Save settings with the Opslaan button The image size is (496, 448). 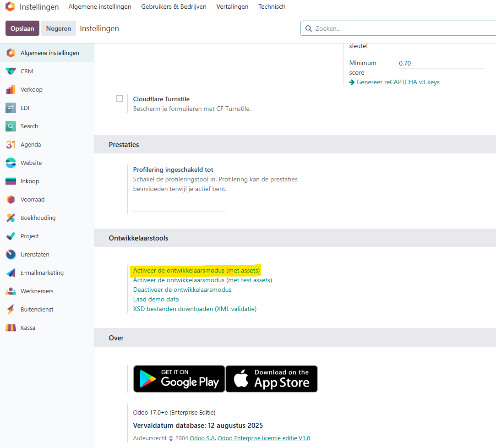coord(22,28)
